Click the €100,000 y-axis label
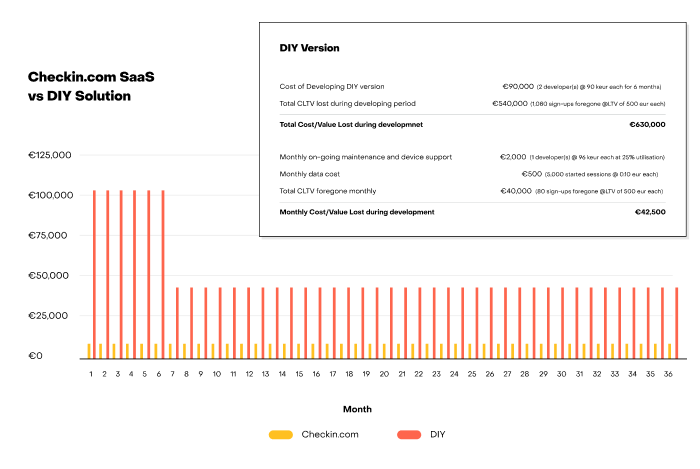The height and width of the screenshot is (469, 700). 50,195
